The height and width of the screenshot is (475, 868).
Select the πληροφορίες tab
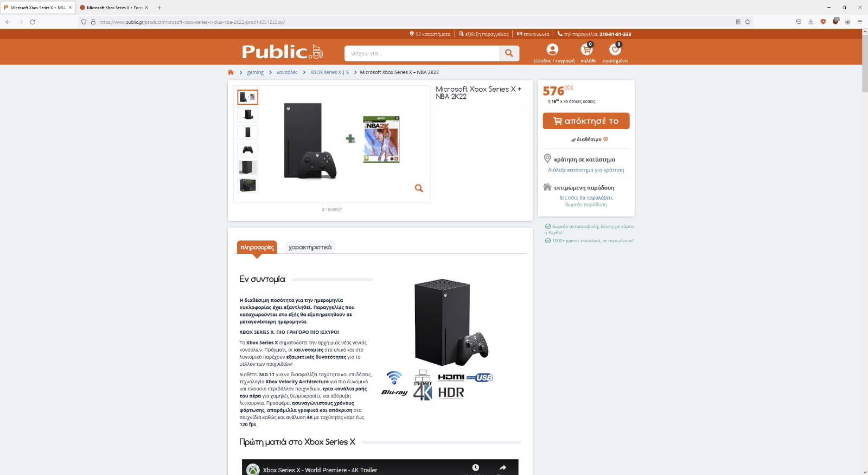point(257,248)
